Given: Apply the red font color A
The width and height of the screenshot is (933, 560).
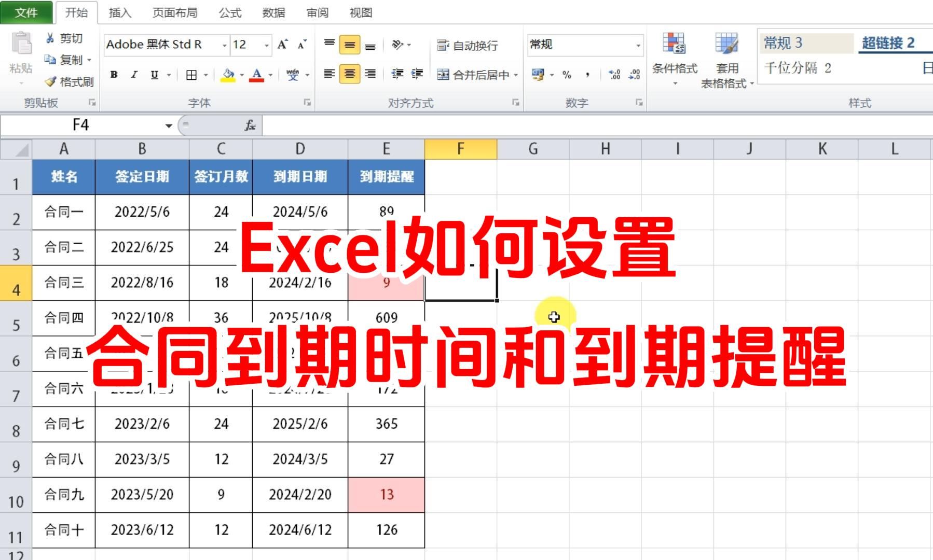Looking at the screenshot, I should point(256,75).
